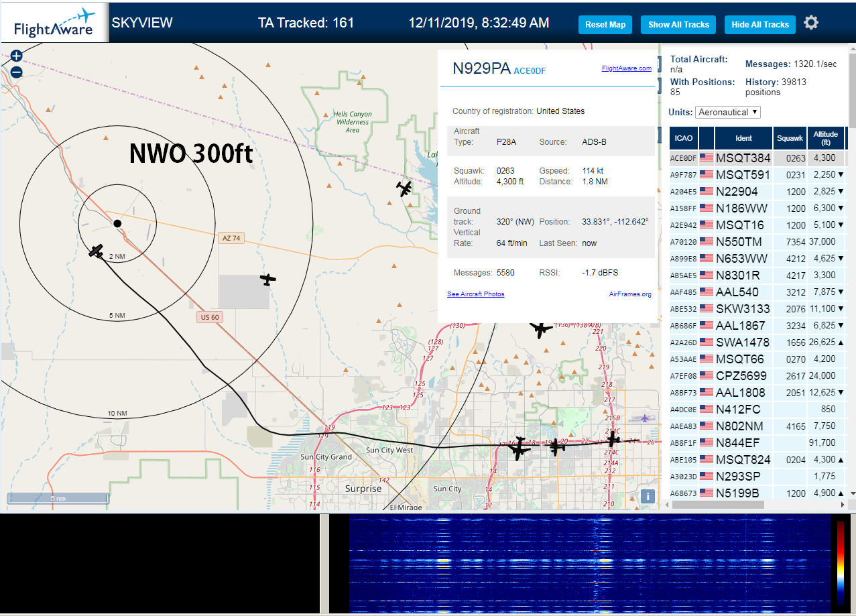Select the AAL1867 row
This screenshot has height=616, width=856.
coord(757,326)
